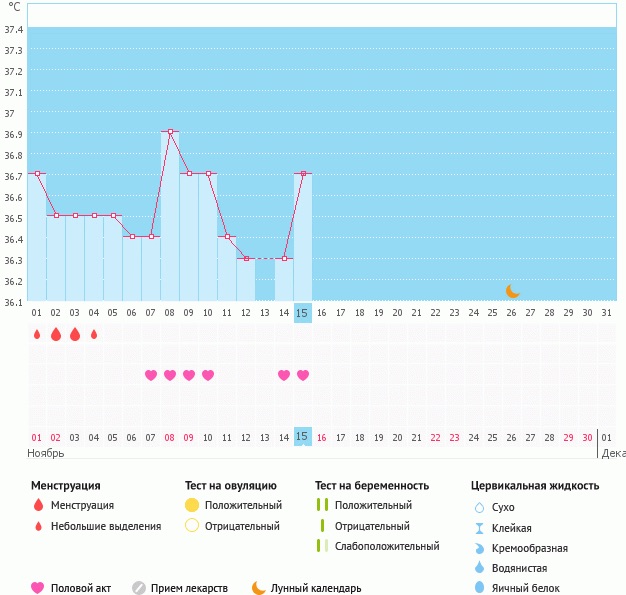The width and height of the screenshot is (626, 595).
Task: Click the 36.9 temperature point on day 08
Action: point(170,131)
